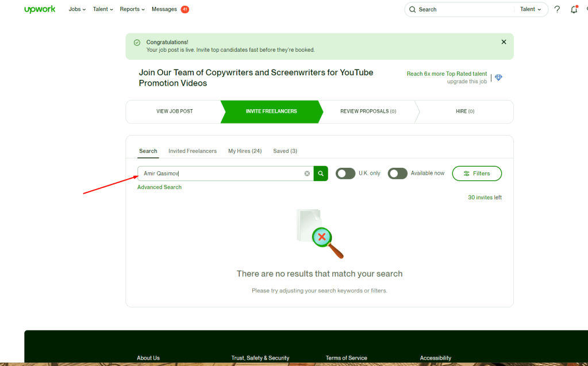Expand the Jobs menu
The width and height of the screenshot is (588, 366).
pyautogui.click(x=77, y=9)
